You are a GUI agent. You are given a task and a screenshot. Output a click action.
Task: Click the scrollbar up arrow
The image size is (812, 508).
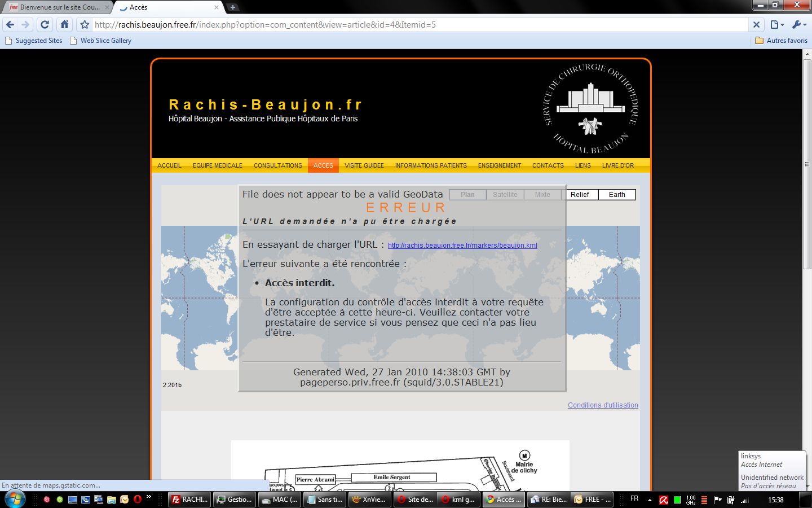point(807,54)
